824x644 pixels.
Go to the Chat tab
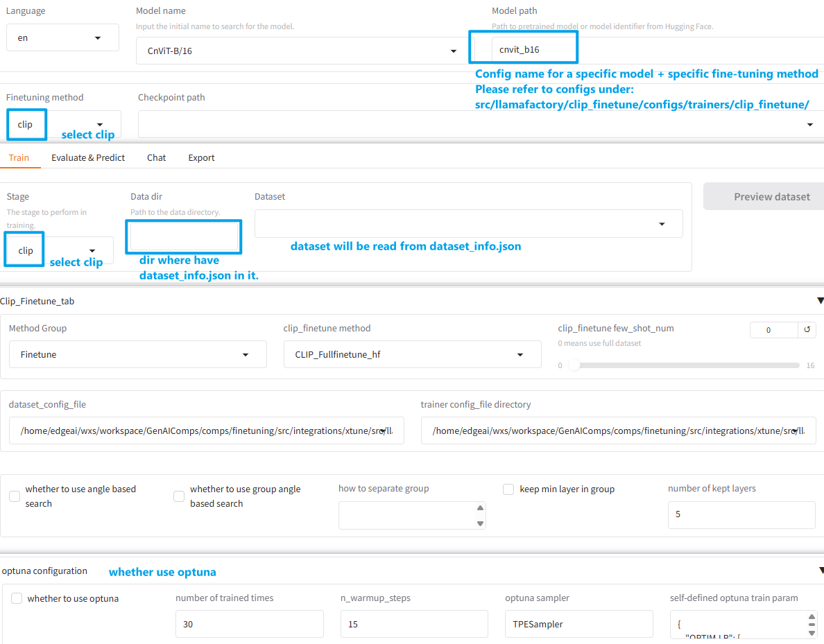pyautogui.click(x=156, y=157)
